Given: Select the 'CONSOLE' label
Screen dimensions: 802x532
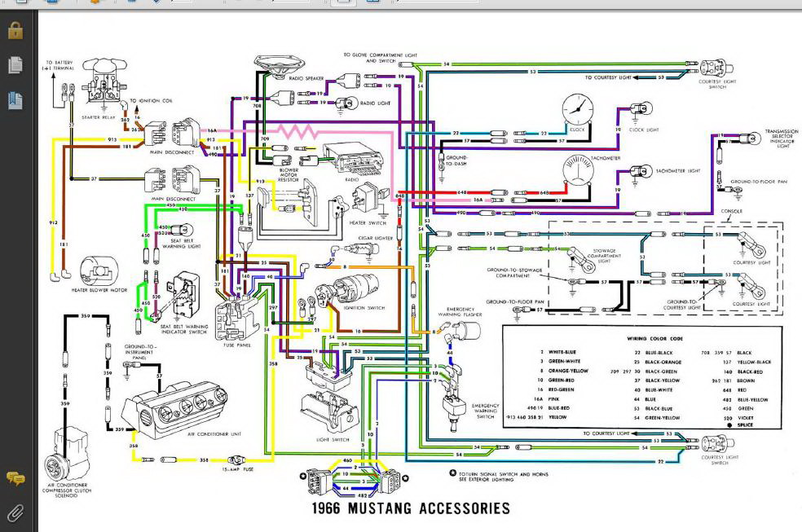Looking at the screenshot, I should (731, 211).
